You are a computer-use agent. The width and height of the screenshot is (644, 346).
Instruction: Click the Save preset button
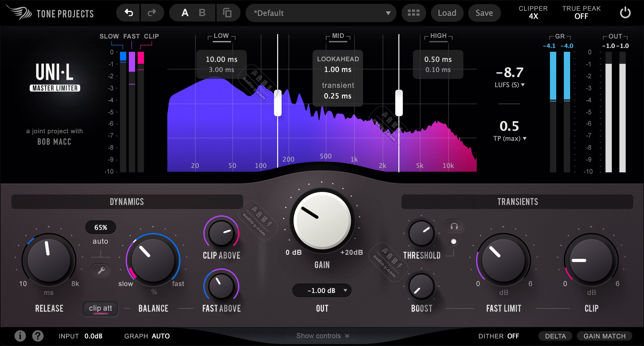click(x=484, y=13)
